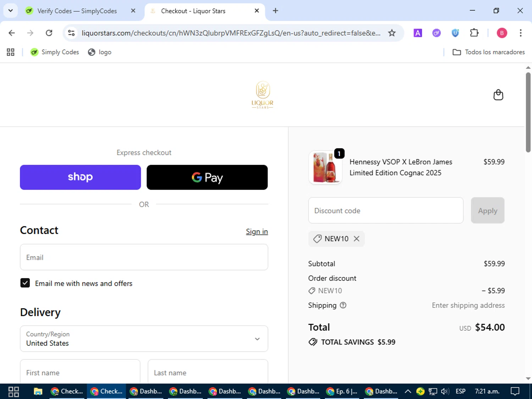Open the purple A extension icon
The width and height of the screenshot is (532, 399).
point(418,33)
